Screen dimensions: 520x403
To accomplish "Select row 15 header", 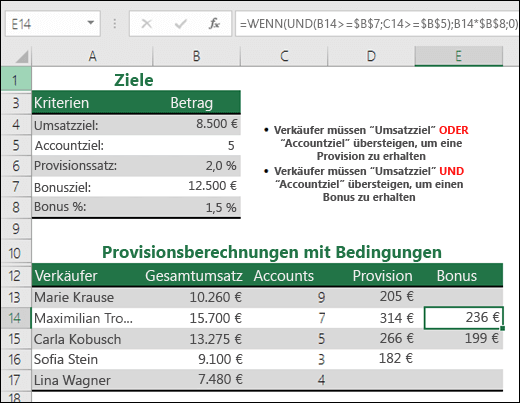I will pos(16,339).
